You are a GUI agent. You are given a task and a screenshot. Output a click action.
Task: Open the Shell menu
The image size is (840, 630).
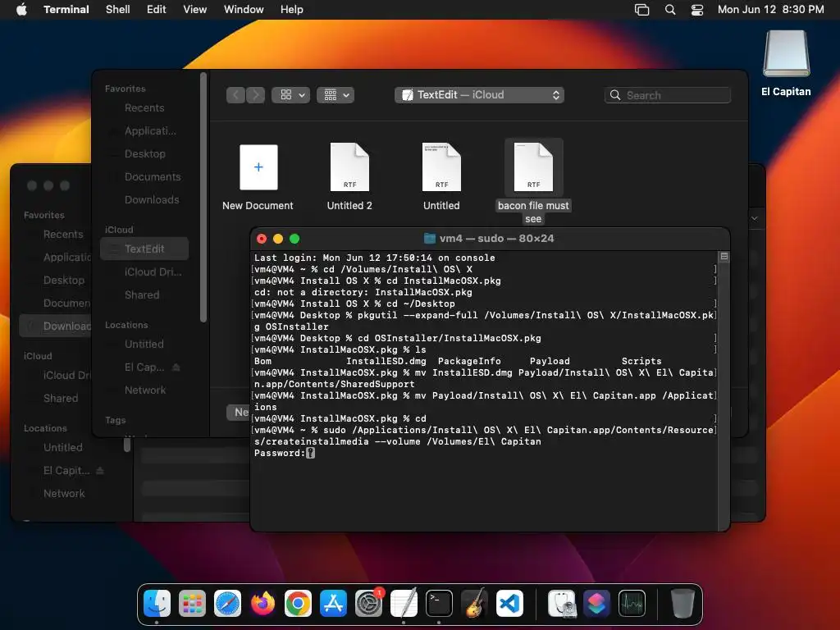117,9
